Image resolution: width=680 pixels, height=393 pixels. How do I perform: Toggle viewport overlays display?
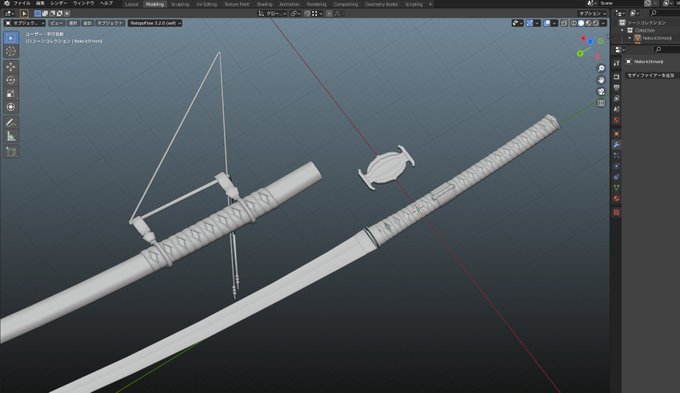point(547,23)
